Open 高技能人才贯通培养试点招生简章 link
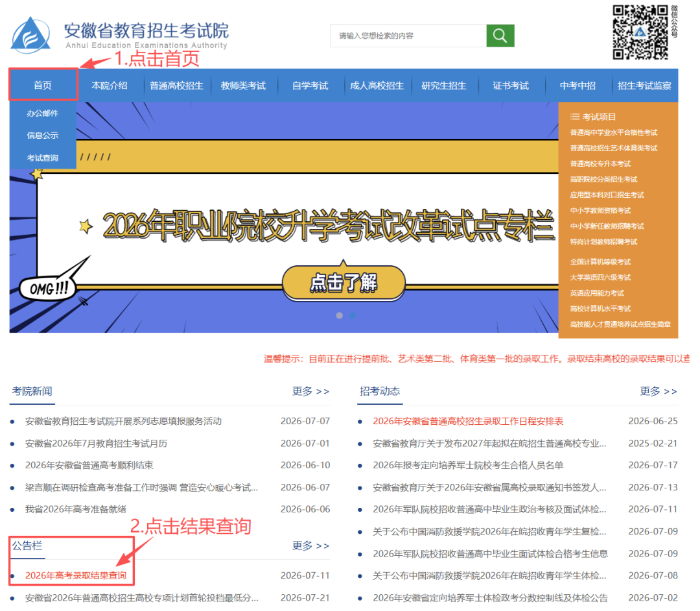 [620, 324]
